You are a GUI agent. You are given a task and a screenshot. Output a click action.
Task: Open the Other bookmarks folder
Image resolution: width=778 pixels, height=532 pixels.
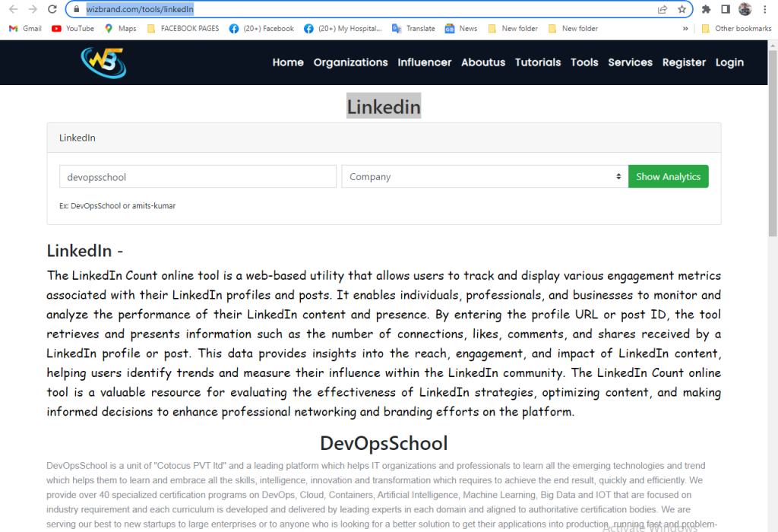(x=735, y=28)
